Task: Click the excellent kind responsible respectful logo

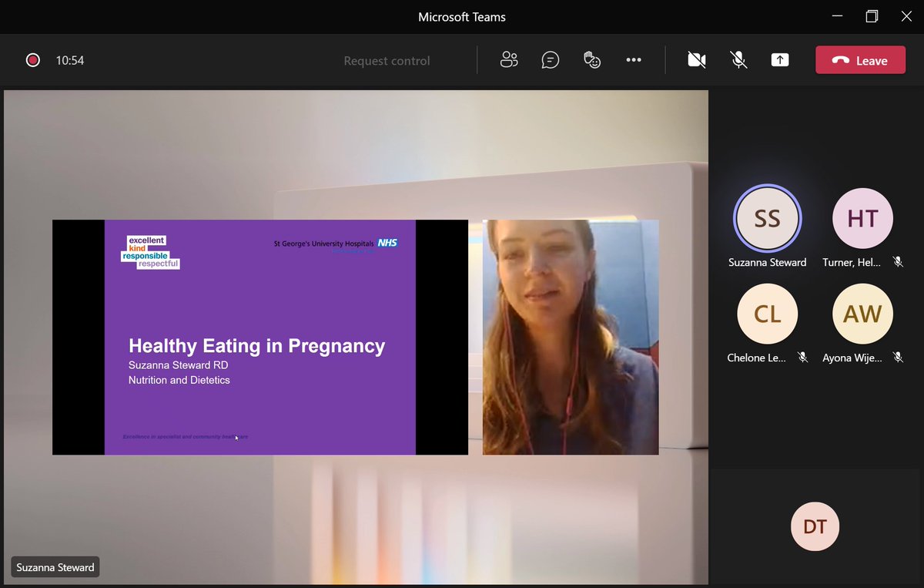Action: click(x=150, y=252)
